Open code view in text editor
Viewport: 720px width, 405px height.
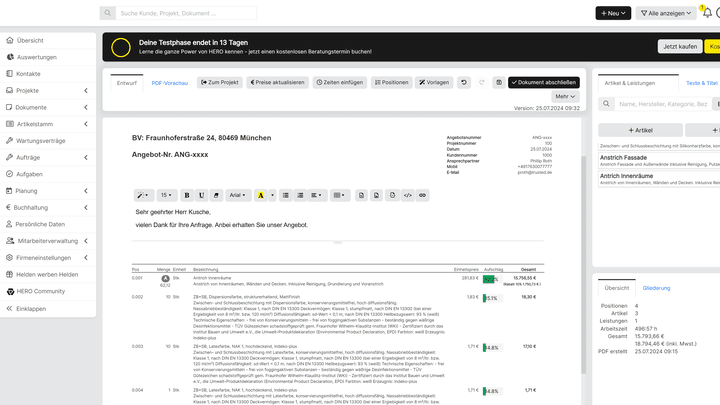tap(408, 195)
